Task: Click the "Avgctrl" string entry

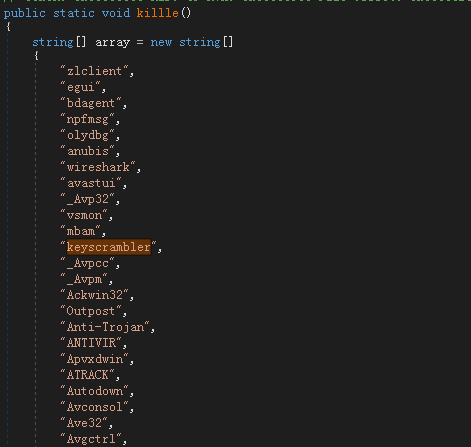Action: coord(91,439)
